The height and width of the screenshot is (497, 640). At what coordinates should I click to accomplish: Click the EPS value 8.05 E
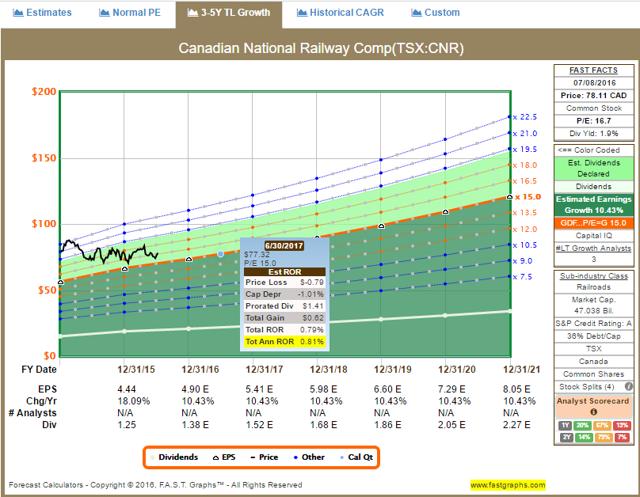click(x=516, y=389)
